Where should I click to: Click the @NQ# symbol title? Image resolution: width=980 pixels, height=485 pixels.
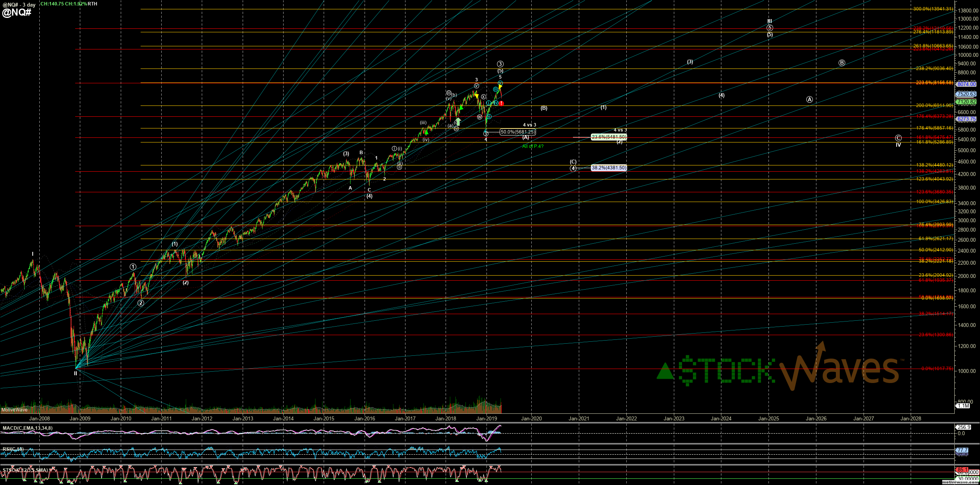click(x=17, y=12)
